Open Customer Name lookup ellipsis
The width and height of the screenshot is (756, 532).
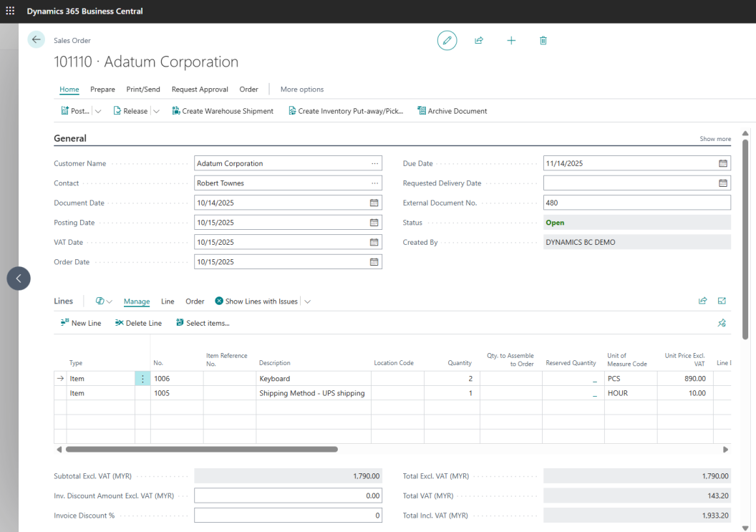pyautogui.click(x=374, y=163)
